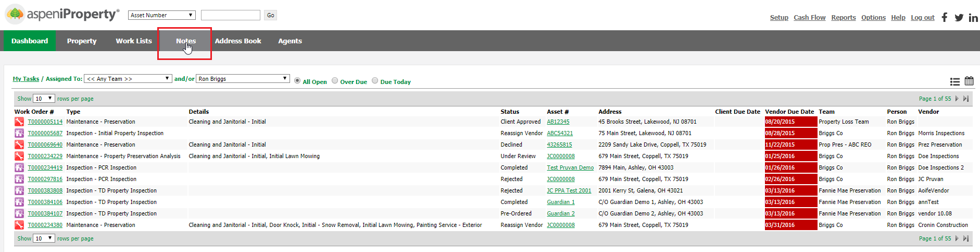Open asset 43265815
Image resolution: width=980 pixels, height=252 pixels.
pos(559,145)
